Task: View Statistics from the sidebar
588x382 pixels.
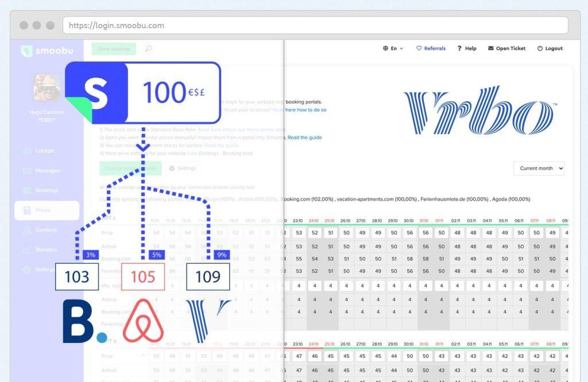Action: coord(40,250)
